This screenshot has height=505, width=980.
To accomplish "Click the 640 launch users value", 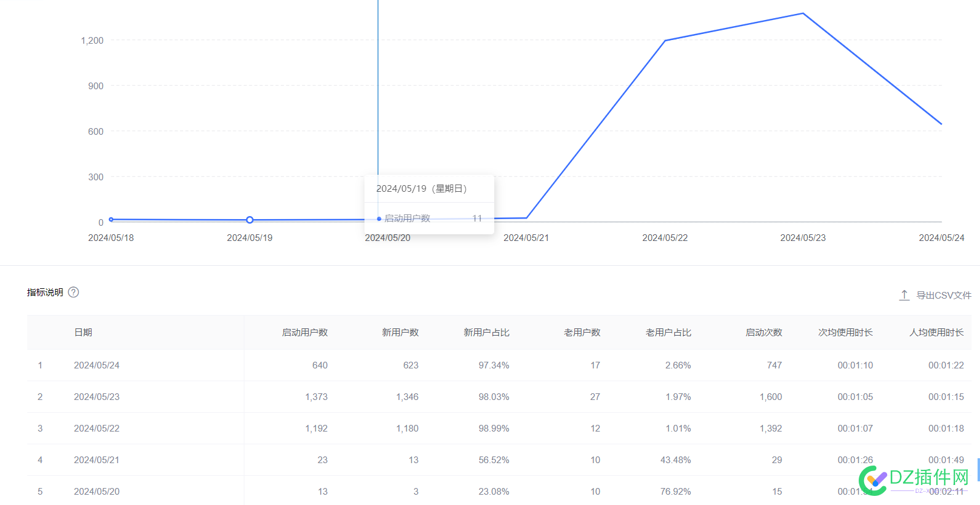I will pos(320,365).
